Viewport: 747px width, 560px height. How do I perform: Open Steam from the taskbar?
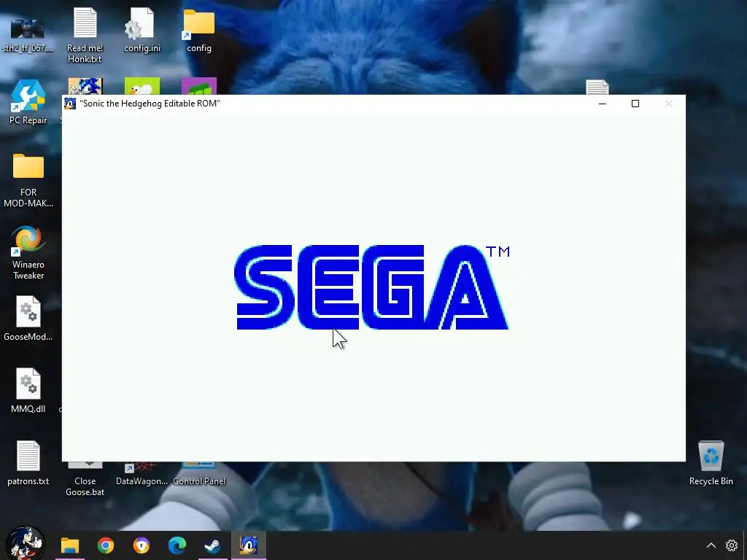pos(213,545)
